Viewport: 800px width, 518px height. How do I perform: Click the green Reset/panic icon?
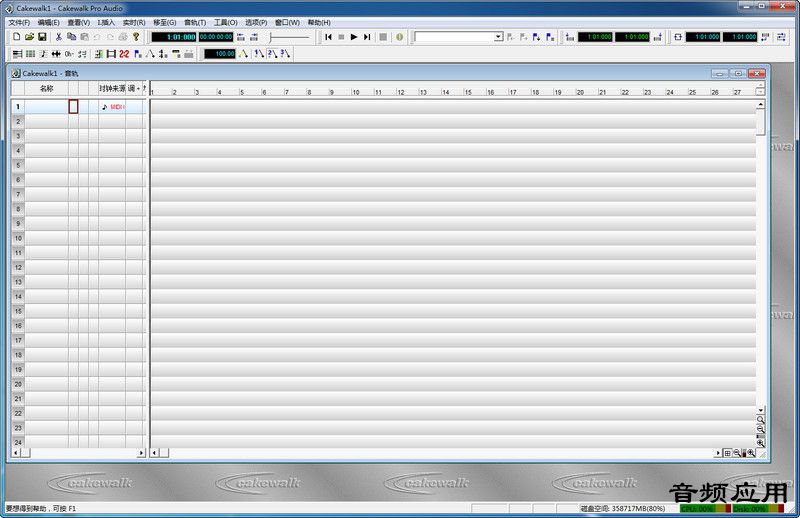point(399,37)
